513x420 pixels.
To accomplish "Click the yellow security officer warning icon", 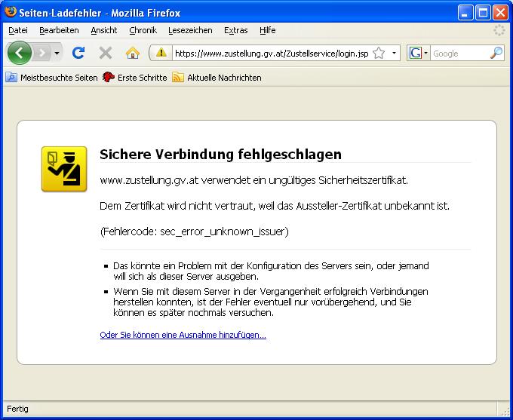I will pyautogui.click(x=64, y=169).
